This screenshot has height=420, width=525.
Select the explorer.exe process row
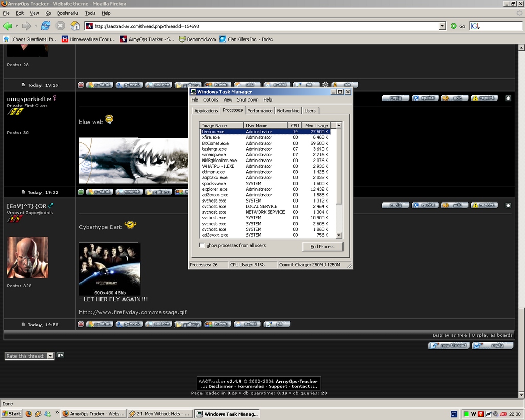[266, 189]
